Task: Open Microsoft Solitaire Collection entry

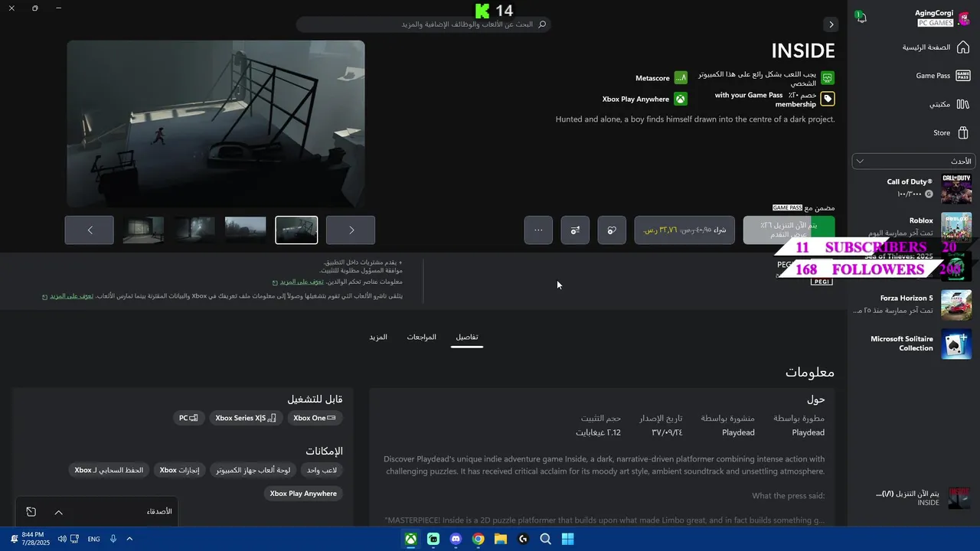Action: [913, 344]
